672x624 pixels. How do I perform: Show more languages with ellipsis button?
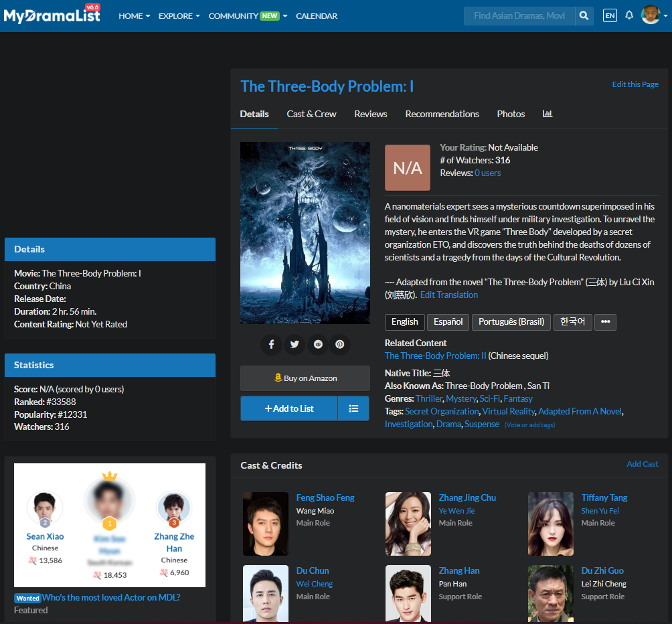pos(605,322)
